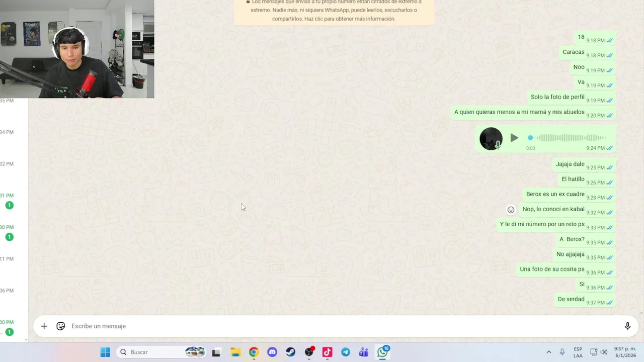
Task: Open the attach plus menu
Action: [x=44, y=326]
